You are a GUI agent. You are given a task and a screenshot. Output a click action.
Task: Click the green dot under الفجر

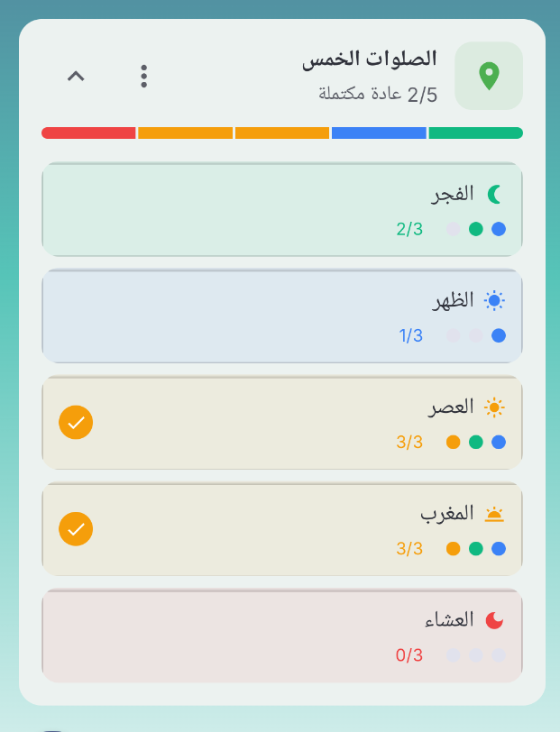477,229
